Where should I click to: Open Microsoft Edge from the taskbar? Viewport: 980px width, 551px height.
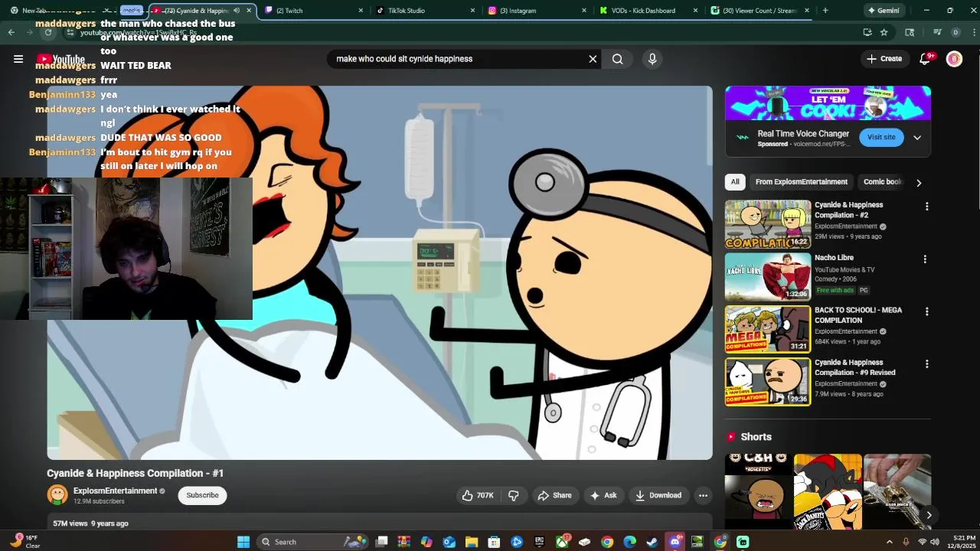click(x=629, y=542)
